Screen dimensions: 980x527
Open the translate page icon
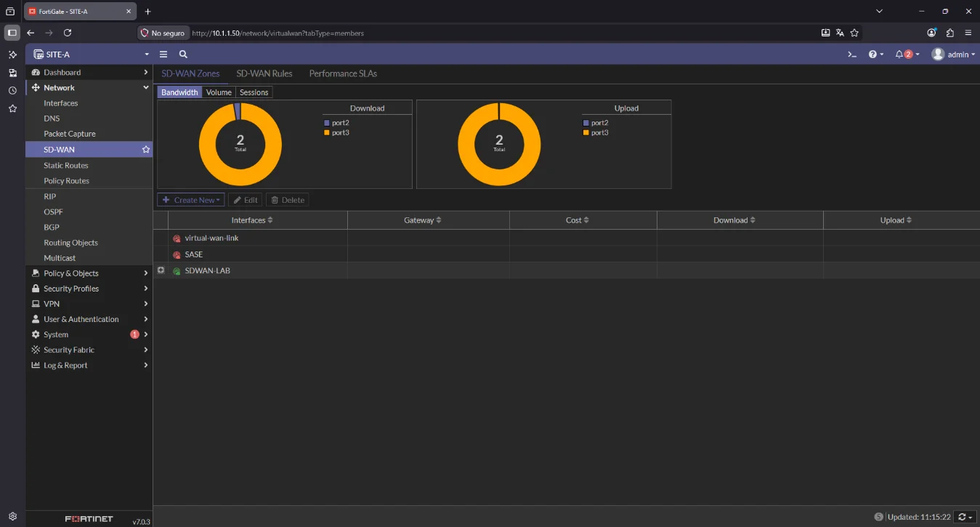(840, 33)
